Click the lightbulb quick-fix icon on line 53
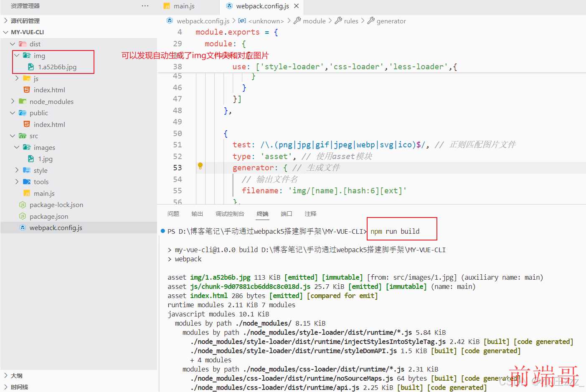Screen dimensions: 586x392 click(200, 166)
